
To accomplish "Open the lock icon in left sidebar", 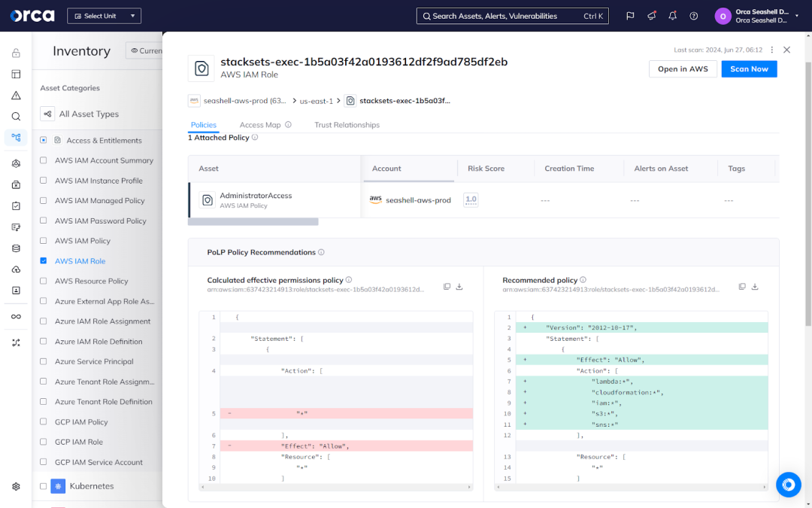I will (16, 53).
